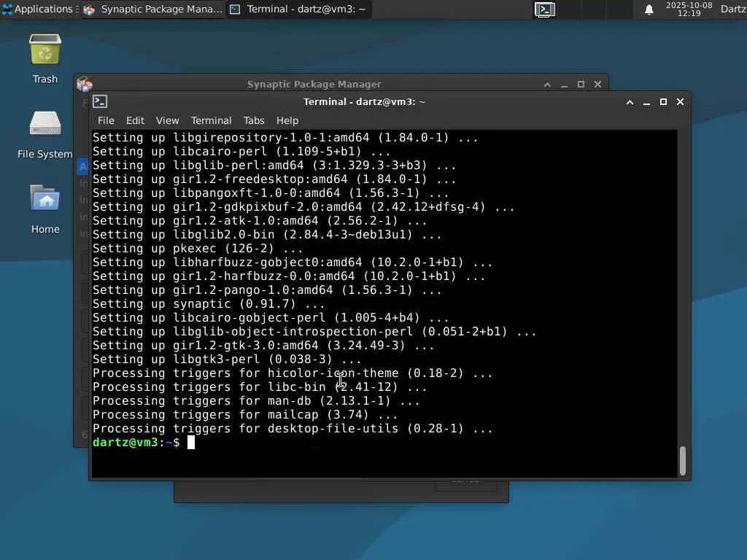
Task: Open the Terminal File menu
Action: coord(106,120)
